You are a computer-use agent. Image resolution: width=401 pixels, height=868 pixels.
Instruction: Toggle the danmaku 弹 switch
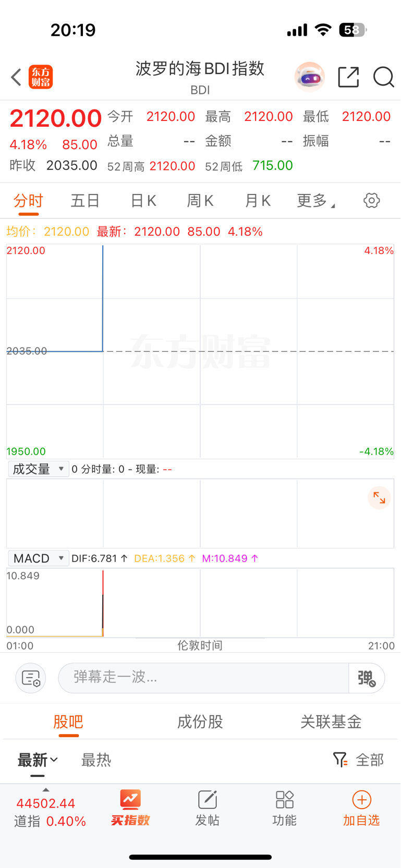(367, 678)
